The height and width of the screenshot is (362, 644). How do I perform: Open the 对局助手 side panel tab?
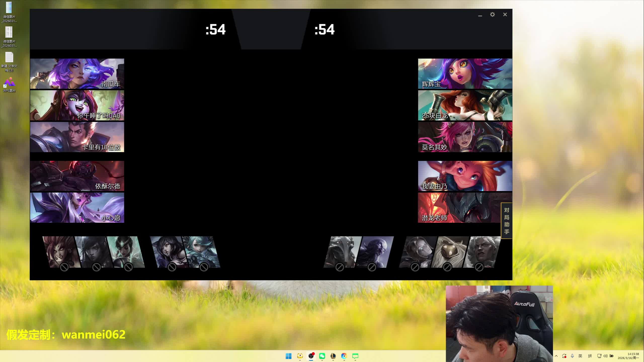coord(506,221)
